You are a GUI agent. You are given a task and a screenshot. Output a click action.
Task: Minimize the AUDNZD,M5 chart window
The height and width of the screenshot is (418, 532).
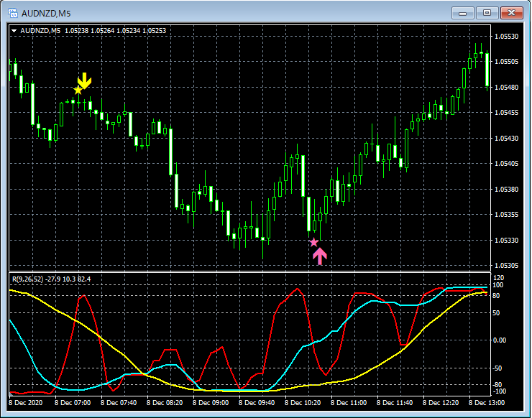tap(462, 13)
